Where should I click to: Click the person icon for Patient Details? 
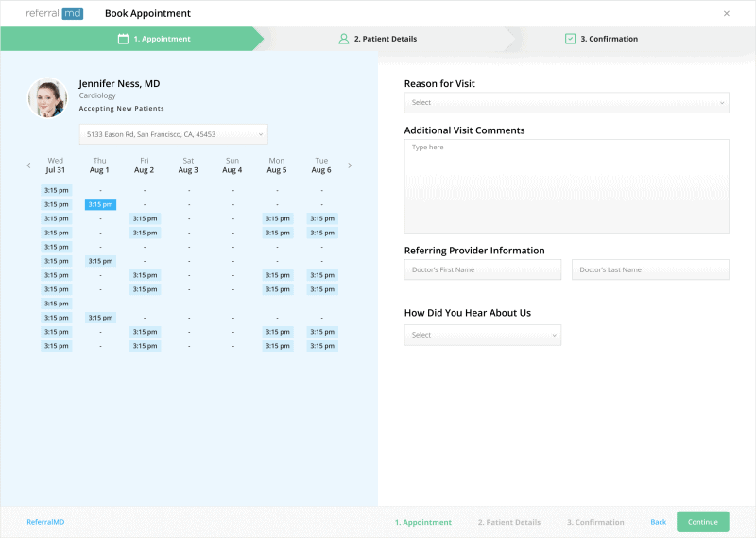pos(344,39)
